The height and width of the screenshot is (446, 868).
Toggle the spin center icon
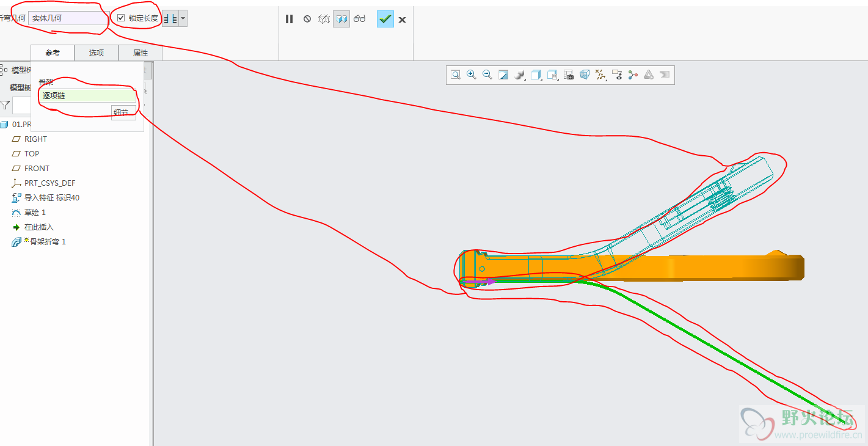pyautogui.click(x=633, y=75)
